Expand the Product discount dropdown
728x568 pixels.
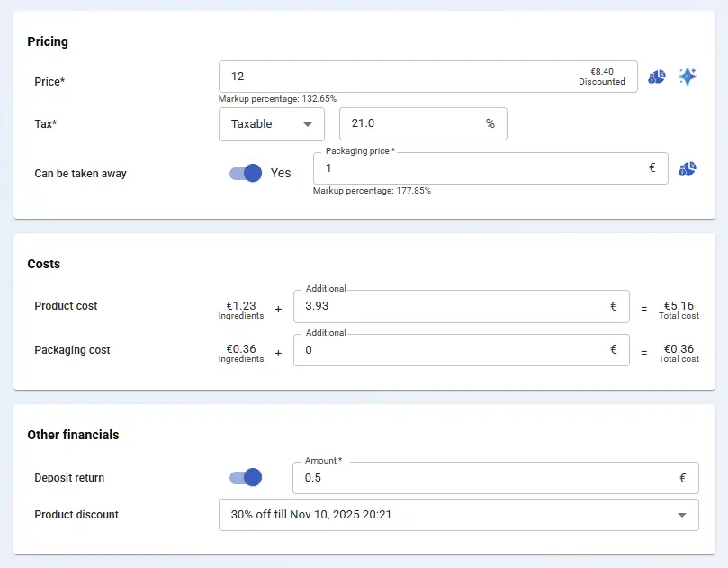458,515
